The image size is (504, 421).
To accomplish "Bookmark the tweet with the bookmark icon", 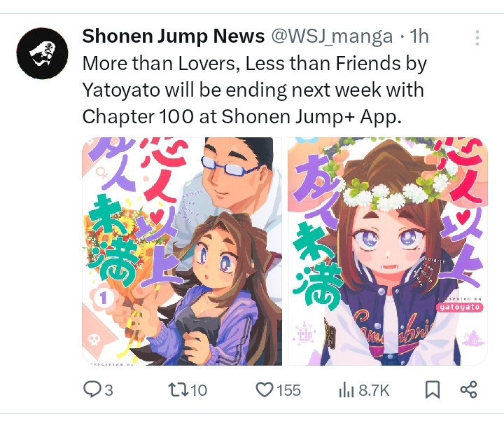I will pyautogui.click(x=433, y=389).
